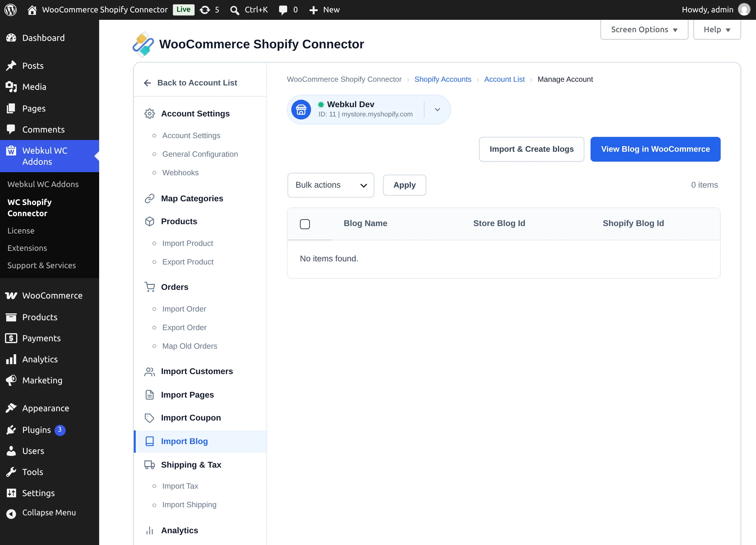Expand the Screen Options panel
The width and height of the screenshot is (756, 545).
pyautogui.click(x=644, y=30)
